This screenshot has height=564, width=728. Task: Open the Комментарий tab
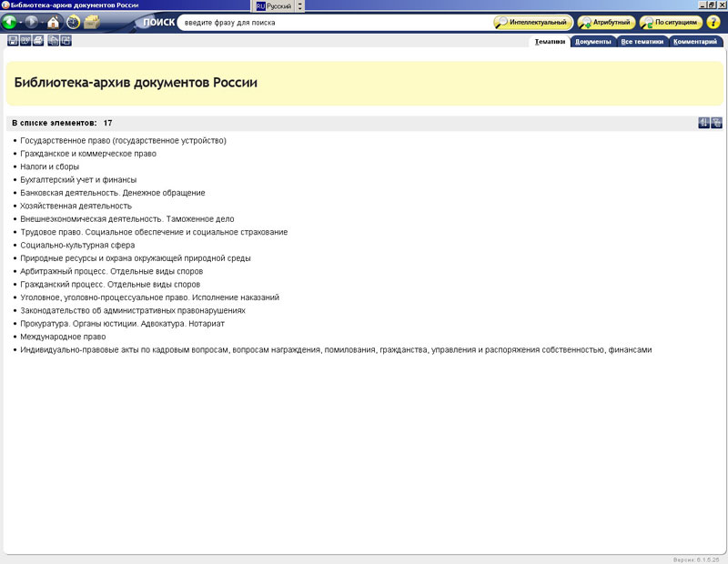point(696,42)
